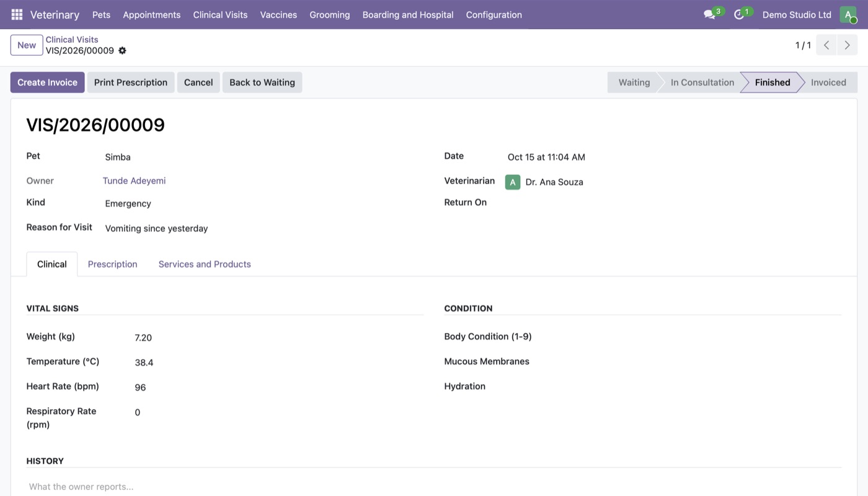Go to previous record arrow
The image size is (868, 496).
826,45
